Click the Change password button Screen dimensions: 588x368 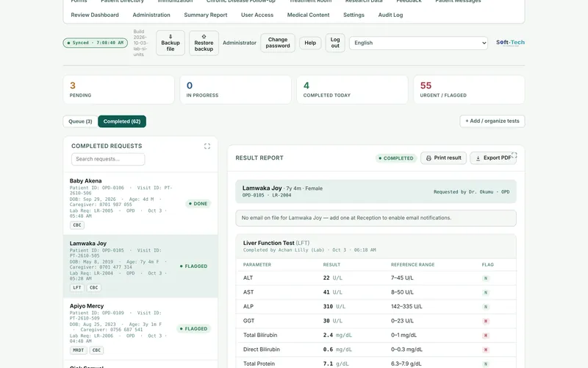[278, 43]
